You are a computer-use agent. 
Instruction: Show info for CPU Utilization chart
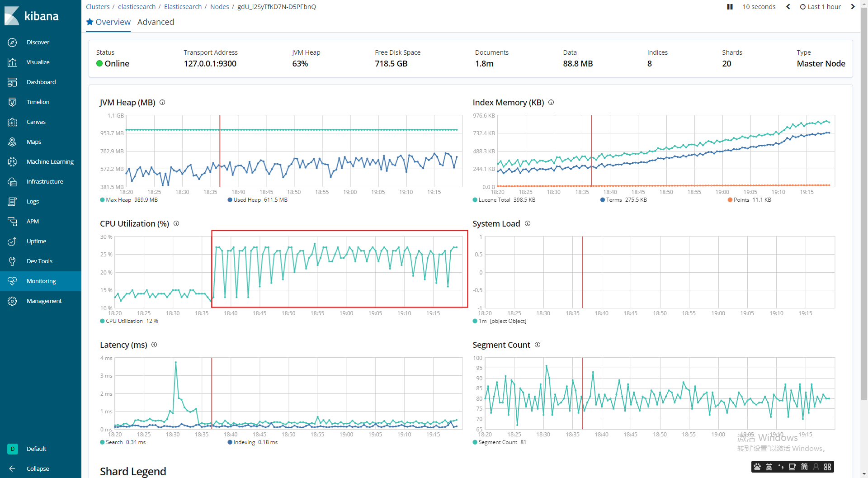coord(176,223)
